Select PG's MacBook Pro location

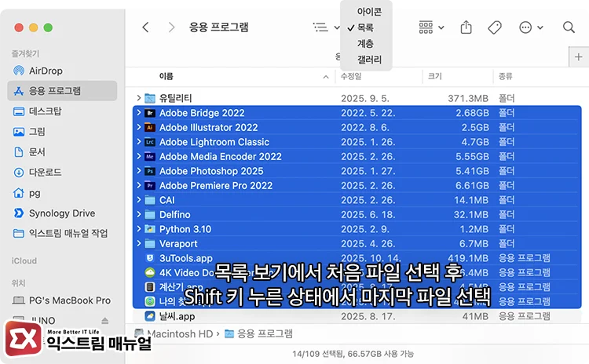tap(62, 300)
